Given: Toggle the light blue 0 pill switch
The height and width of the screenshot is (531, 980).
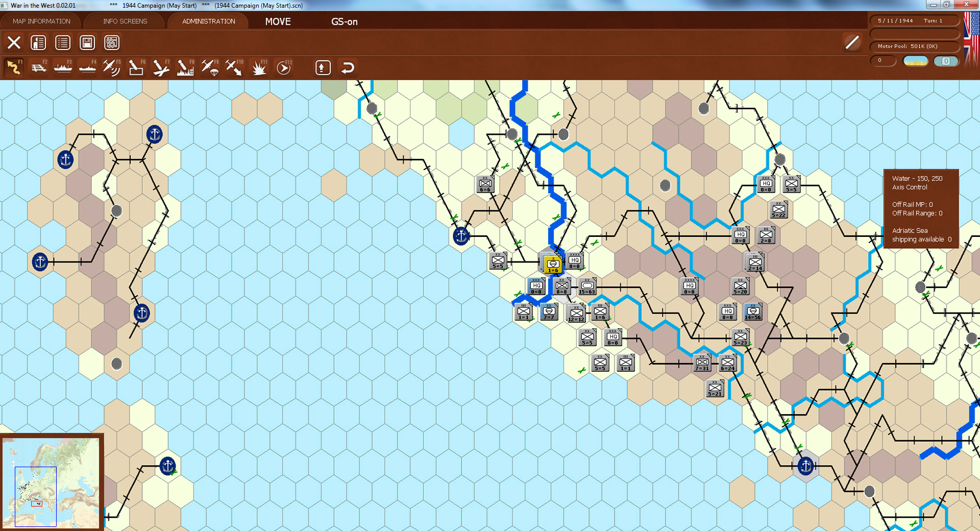Looking at the screenshot, I should [x=946, y=61].
